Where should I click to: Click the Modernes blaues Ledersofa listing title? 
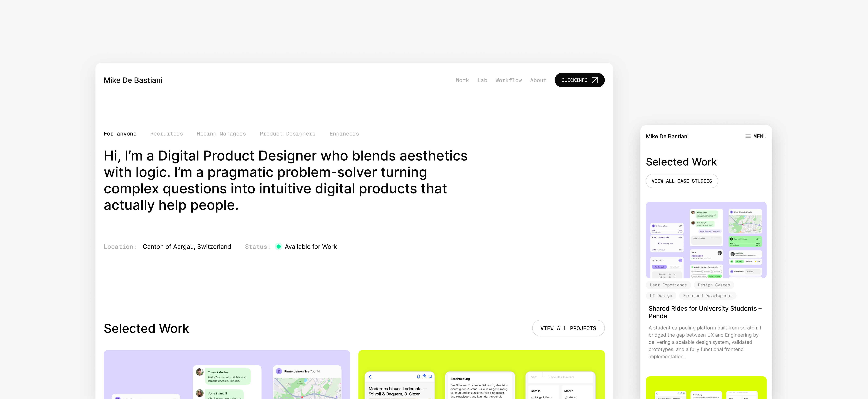(397, 391)
